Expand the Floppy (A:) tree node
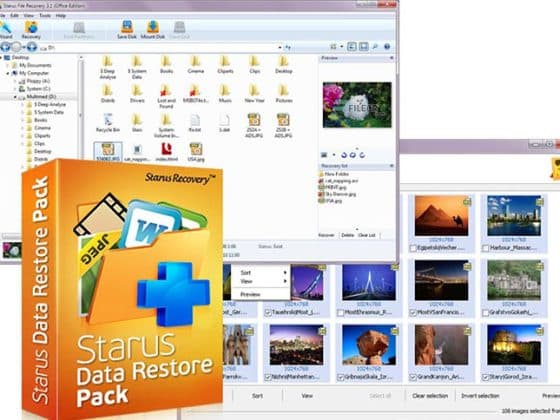The image size is (560, 420). [x=15, y=81]
